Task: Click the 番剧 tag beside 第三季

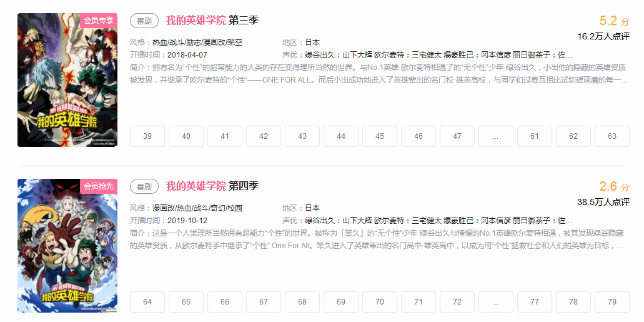Action: (x=144, y=21)
